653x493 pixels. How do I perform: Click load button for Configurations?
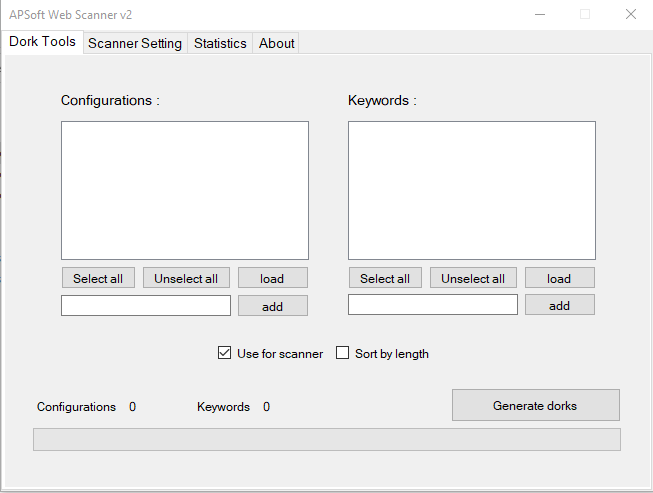272,278
